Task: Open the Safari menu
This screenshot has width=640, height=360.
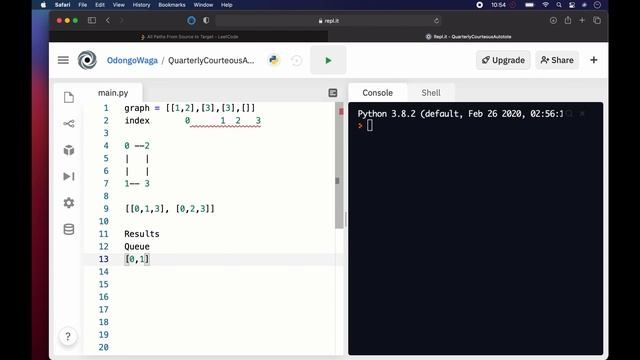Action: (62, 5)
